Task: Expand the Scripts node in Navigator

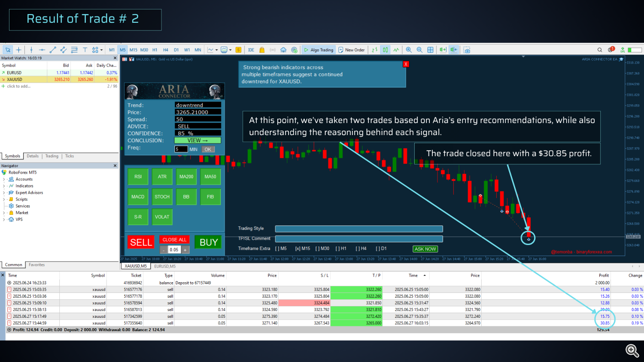Action: pyautogui.click(x=4, y=199)
